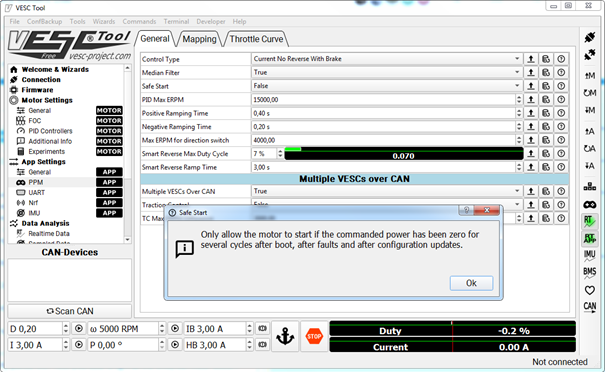
Task: Click read motor configuration icon (↑M)
Action: pyautogui.click(x=590, y=76)
